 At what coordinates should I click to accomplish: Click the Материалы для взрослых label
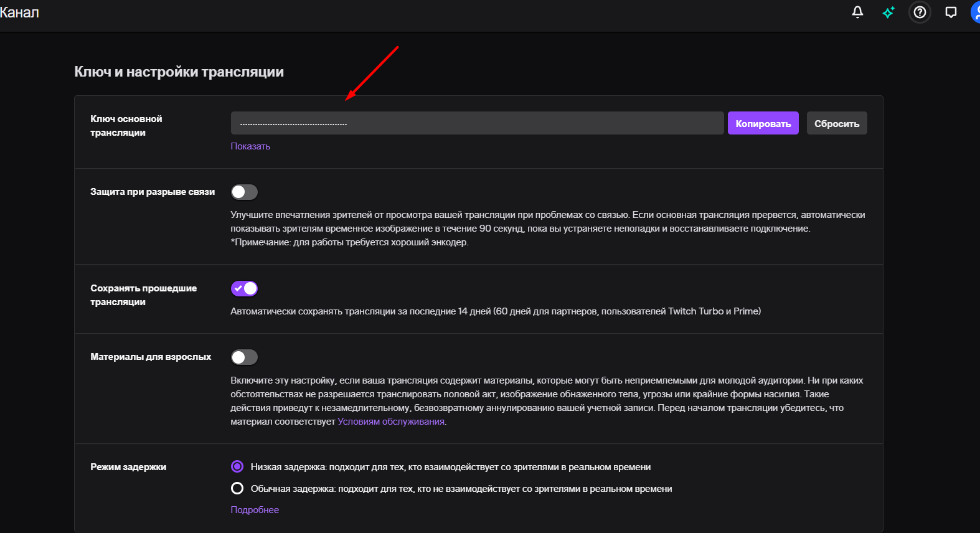pos(151,357)
